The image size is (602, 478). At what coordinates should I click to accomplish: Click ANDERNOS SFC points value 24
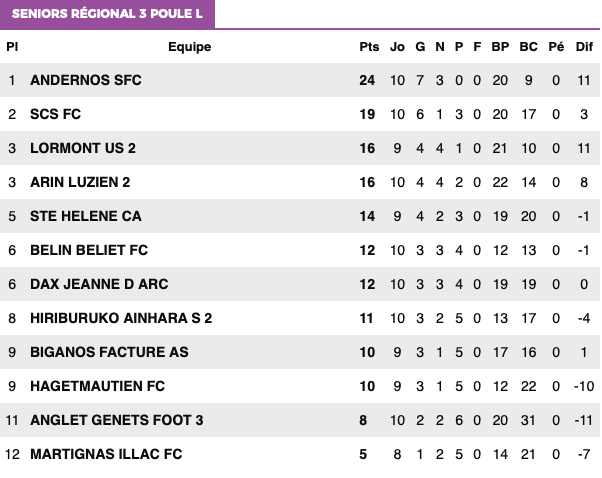[367, 80]
